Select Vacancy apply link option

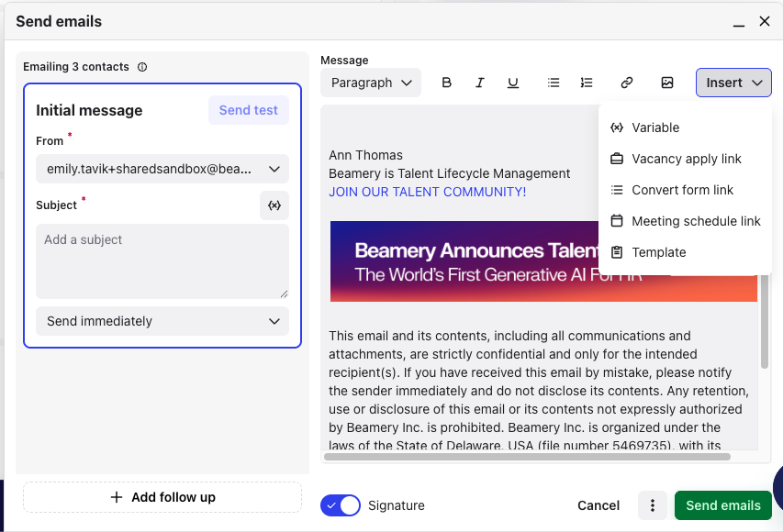pos(685,159)
